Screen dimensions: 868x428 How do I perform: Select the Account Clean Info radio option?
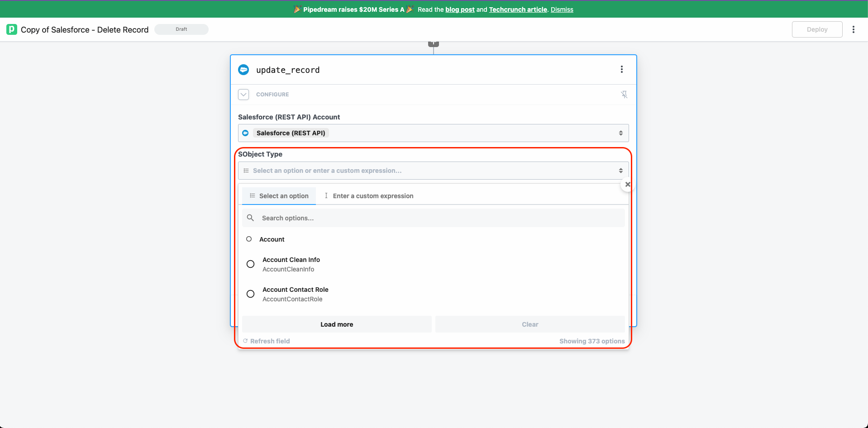[250, 264]
